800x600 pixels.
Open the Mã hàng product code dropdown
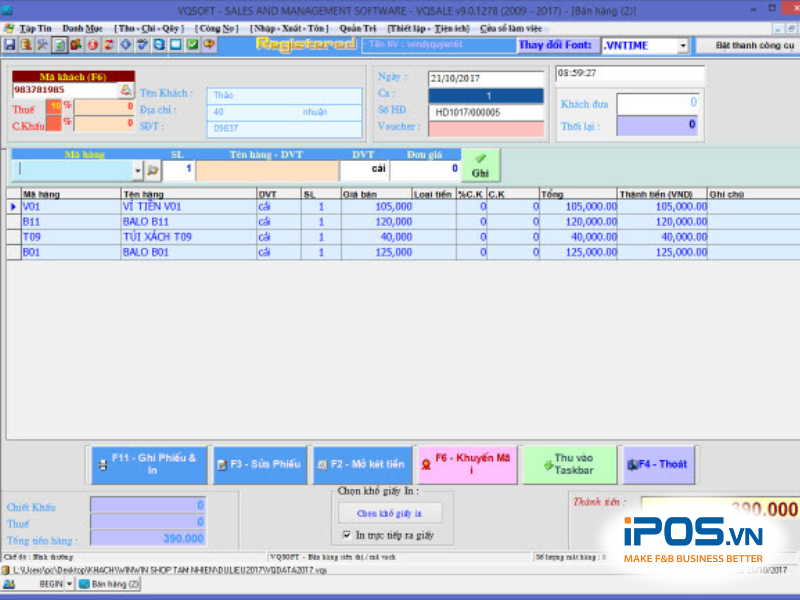tap(137, 170)
